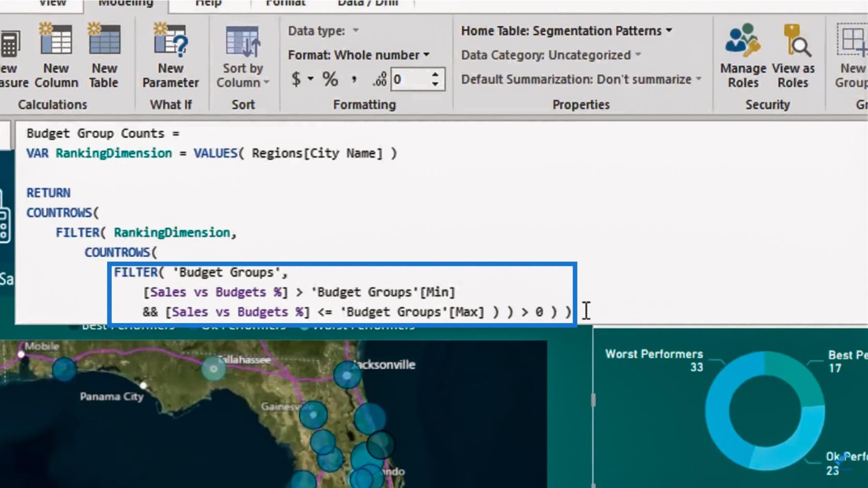Click the Ok Performers donut label
Image resolution: width=868 pixels, height=488 pixels.
[846, 463]
